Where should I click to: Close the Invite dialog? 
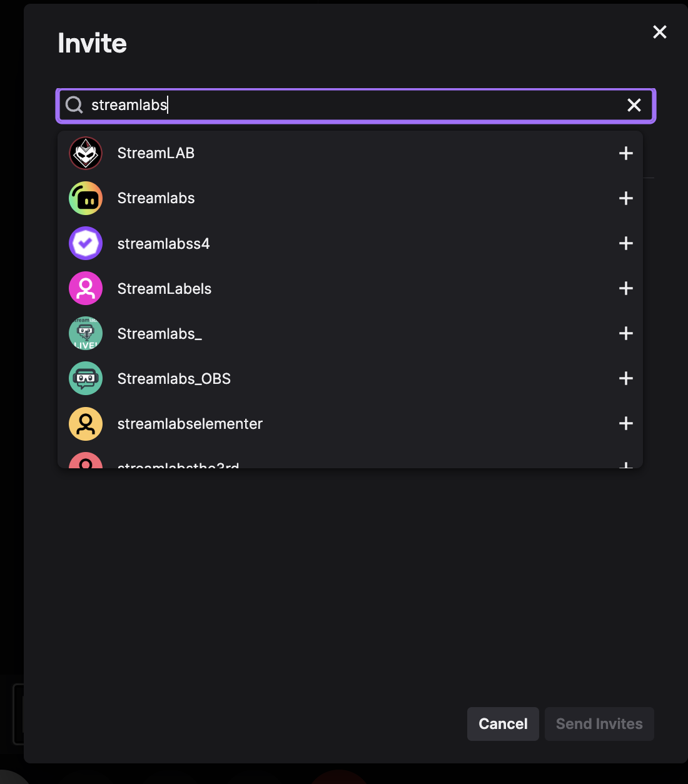click(660, 32)
